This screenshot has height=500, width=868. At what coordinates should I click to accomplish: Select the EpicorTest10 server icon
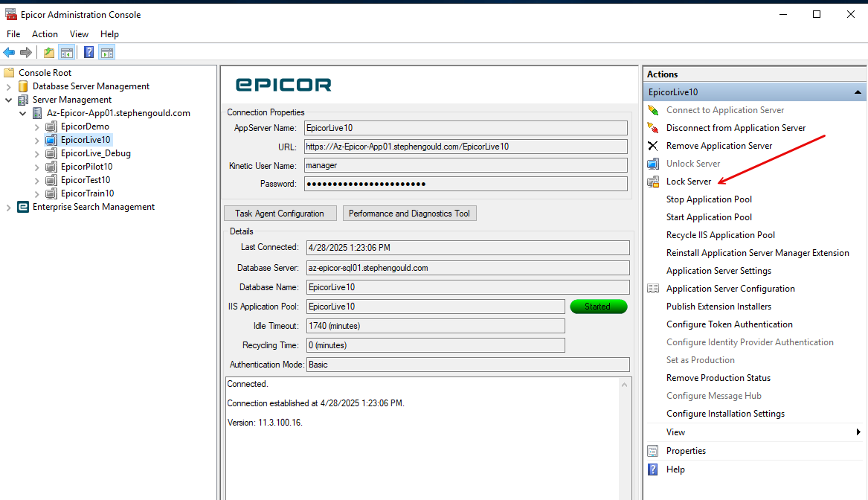click(51, 180)
